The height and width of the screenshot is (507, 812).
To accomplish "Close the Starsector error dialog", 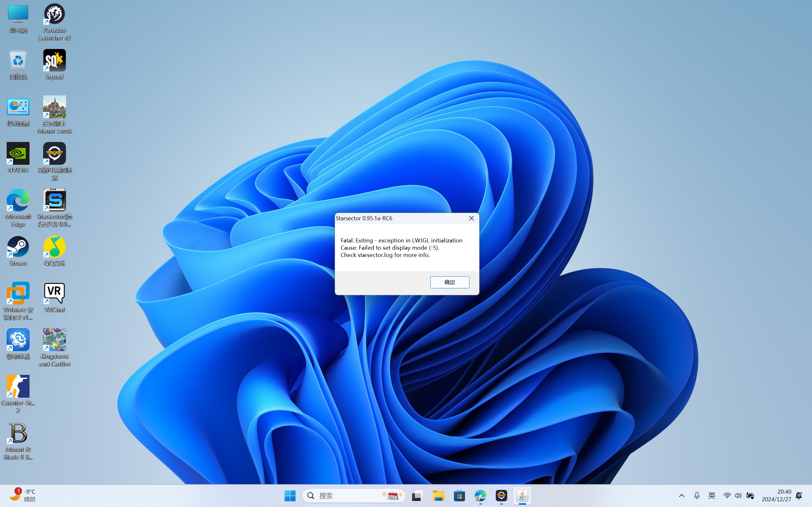I will [471, 218].
